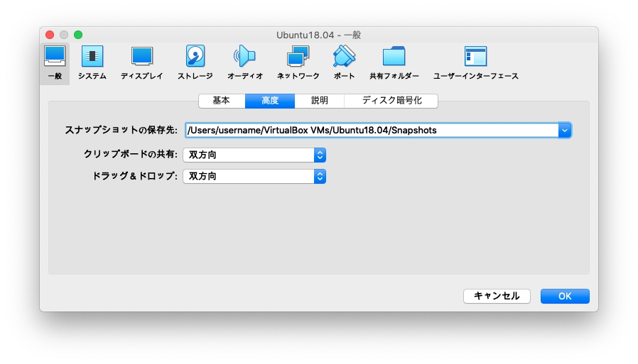Open the クリップボードの共有 dropdown
The width and height of the screenshot is (638, 364).
click(254, 155)
